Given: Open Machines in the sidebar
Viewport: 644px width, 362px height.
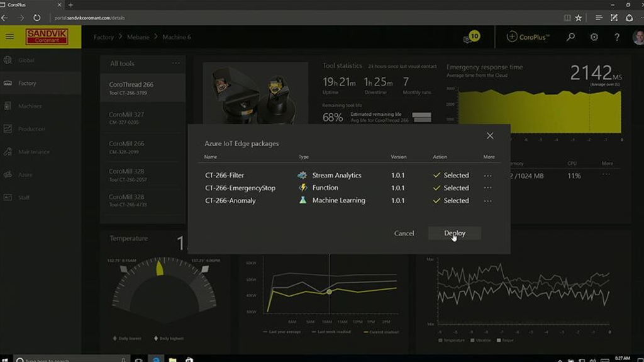Looking at the screenshot, I should [x=40, y=106].
